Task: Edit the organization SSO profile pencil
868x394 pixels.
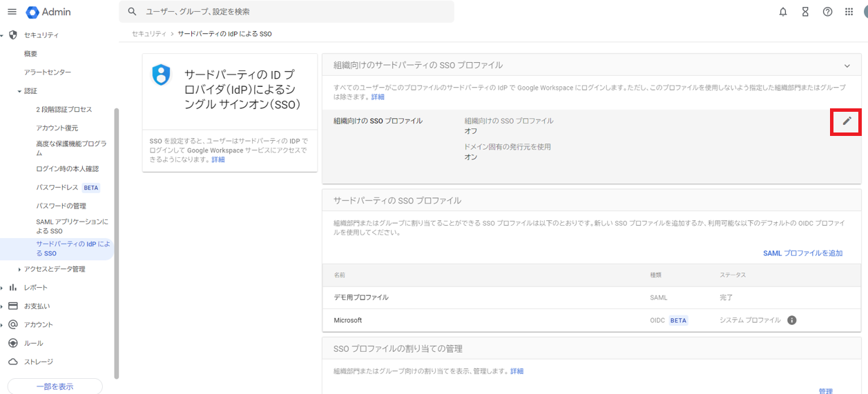Action: tap(847, 121)
